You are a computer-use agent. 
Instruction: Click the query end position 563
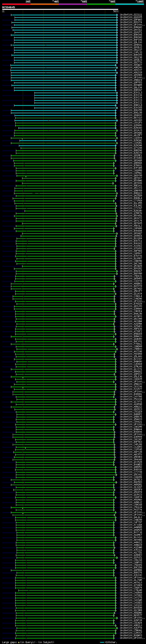[115, 11]
